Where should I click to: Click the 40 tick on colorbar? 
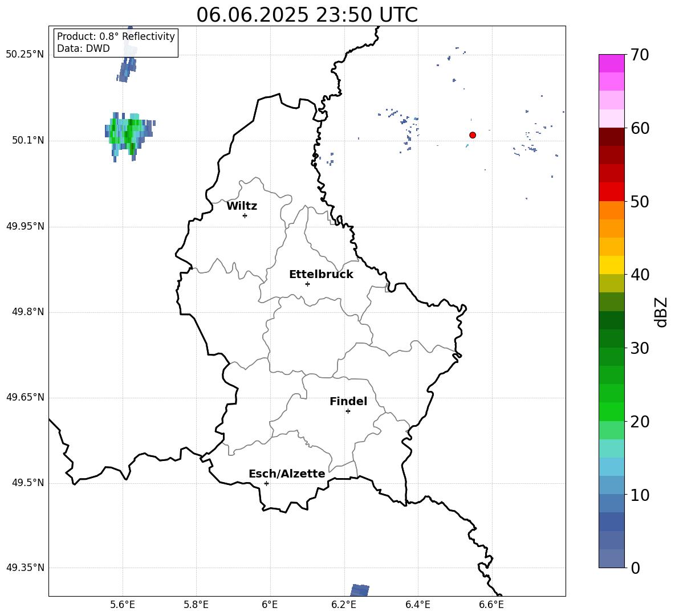click(640, 275)
